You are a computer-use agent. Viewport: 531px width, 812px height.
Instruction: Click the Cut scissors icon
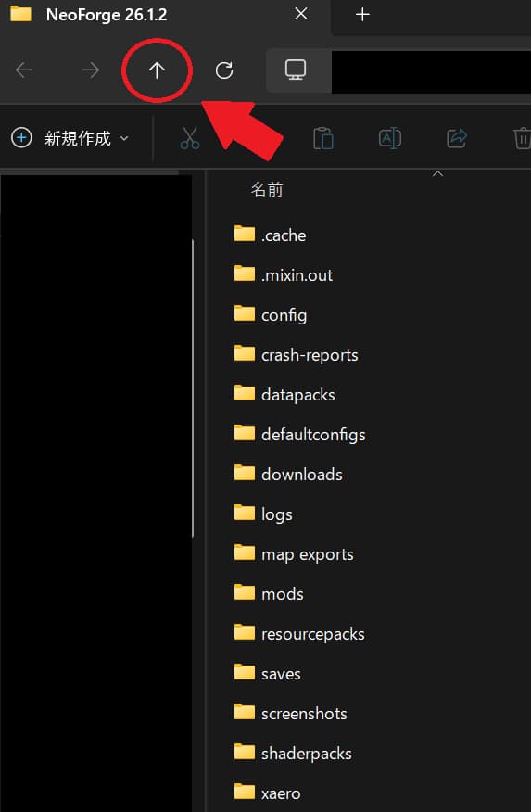[189, 138]
